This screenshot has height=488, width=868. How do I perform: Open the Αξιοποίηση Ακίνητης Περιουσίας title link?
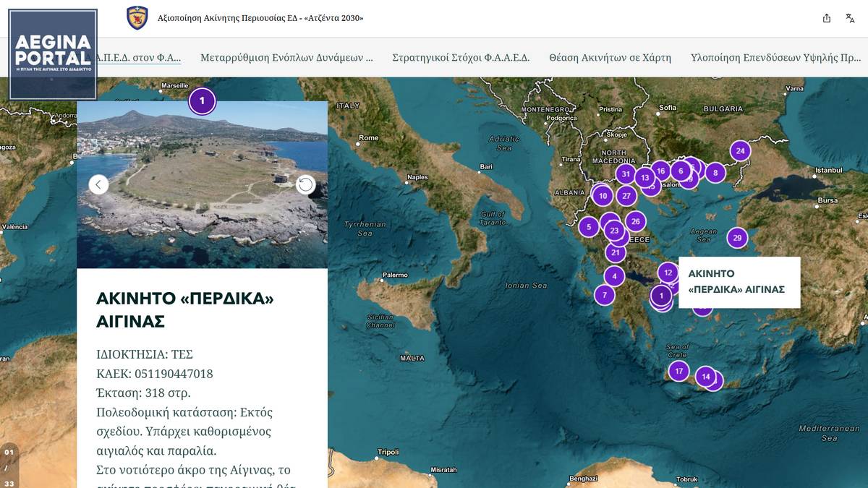click(x=260, y=18)
